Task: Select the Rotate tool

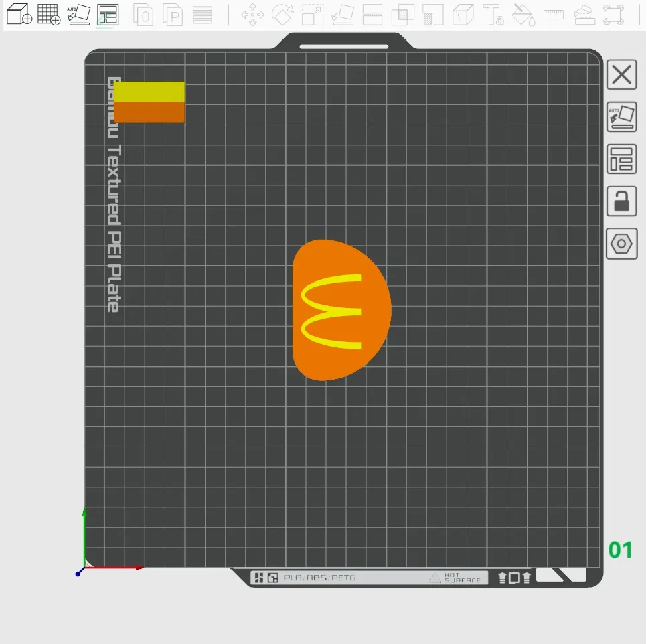Action: tap(282, 15)
